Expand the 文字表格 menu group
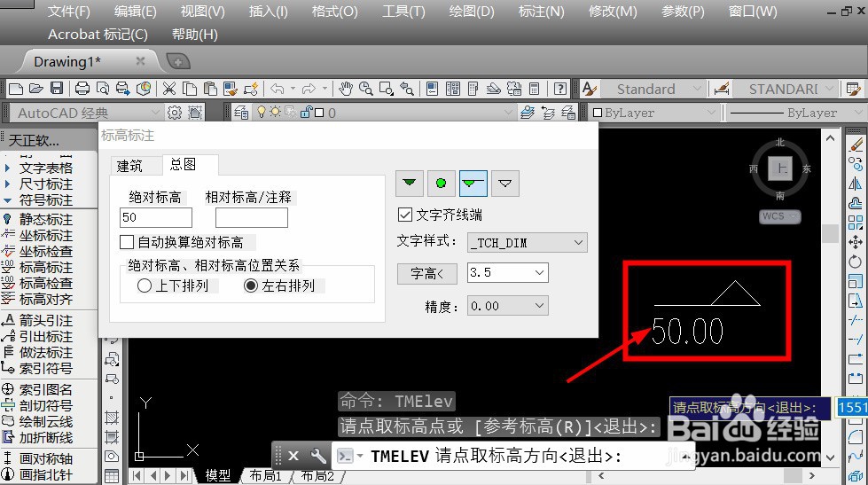Image resolution: width=868 pixels, height=485 pixels. tap(7, 168)
